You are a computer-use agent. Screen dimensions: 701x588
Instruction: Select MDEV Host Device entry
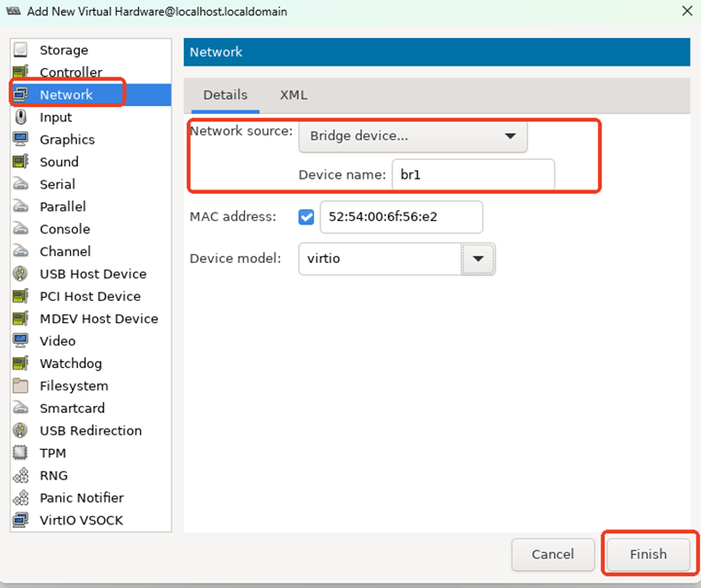tap(92, 319)
